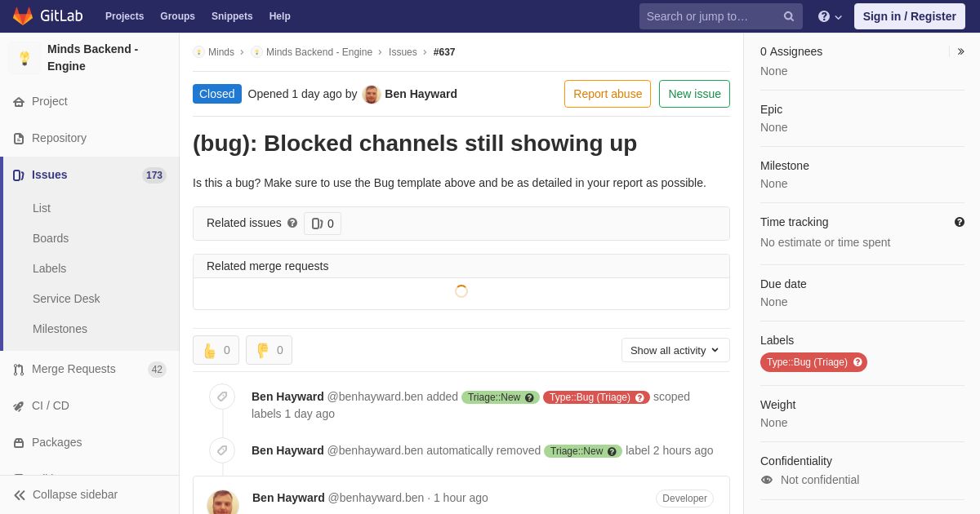Click the Milestone heading in sidebar
980x514 pixels.
pyautogui.click(x=785, y=166)
